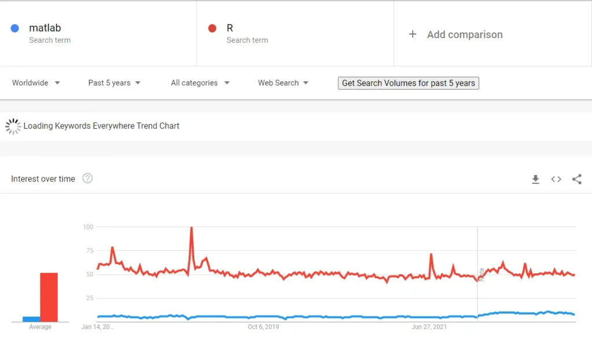
Task: Click the loading spinner icon
Action: click(13, 127)
